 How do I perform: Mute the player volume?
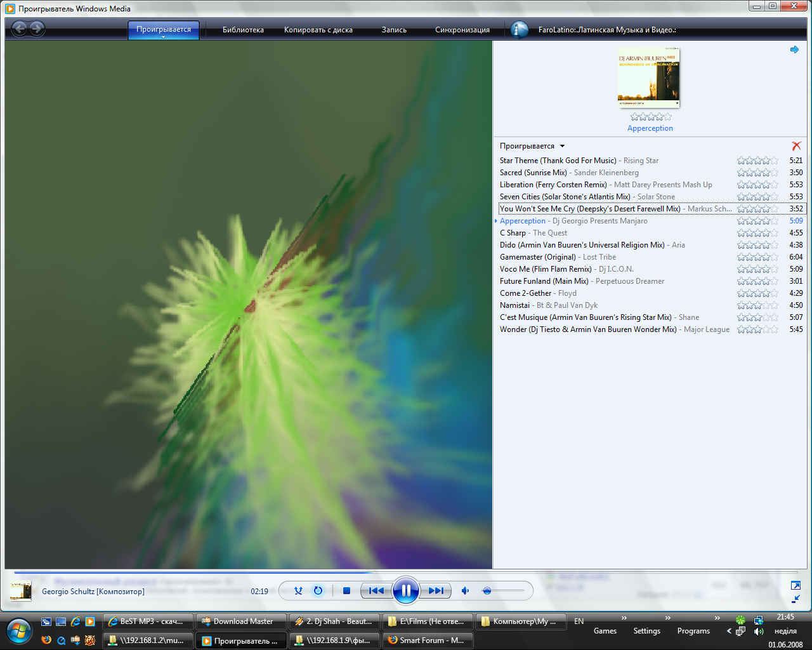[465, 591]
